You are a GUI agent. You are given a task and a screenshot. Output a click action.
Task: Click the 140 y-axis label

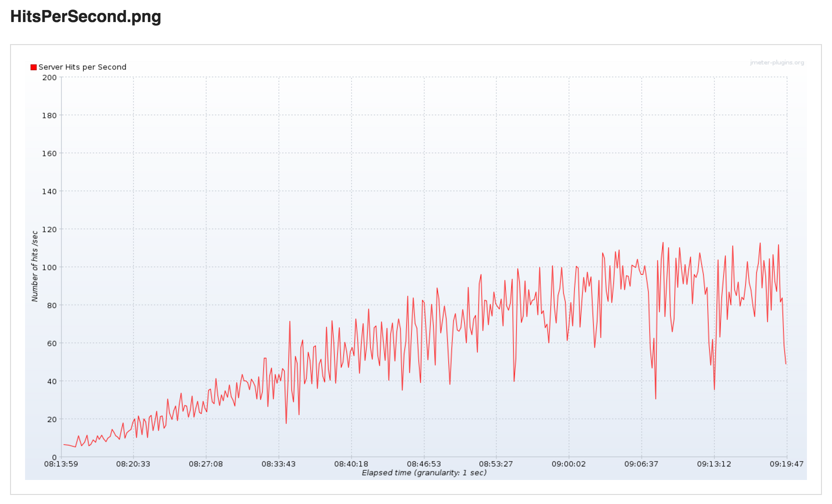click(x=49, y=191)
